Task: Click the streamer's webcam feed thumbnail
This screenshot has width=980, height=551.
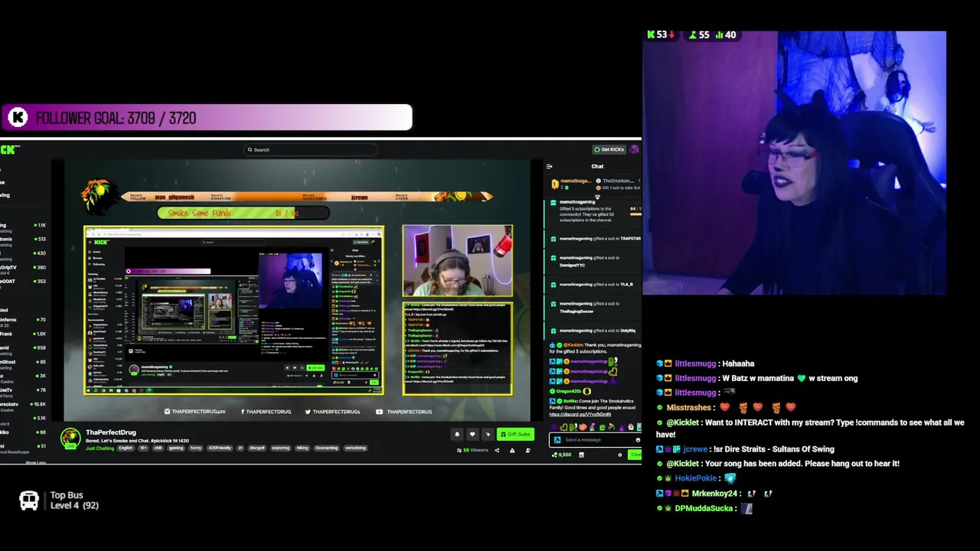Action: point(458,260)
